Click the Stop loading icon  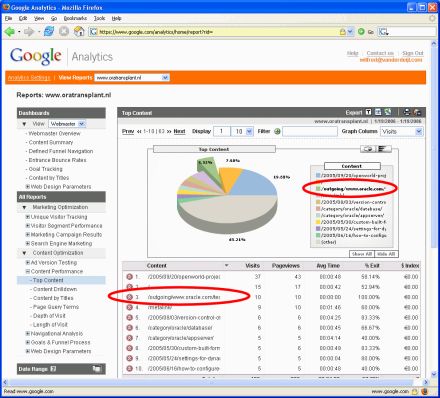click(64, 32)
